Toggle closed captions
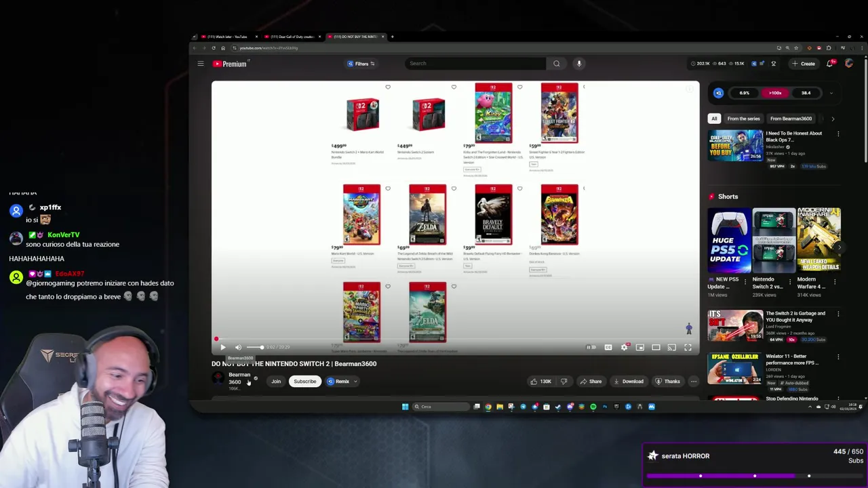 click(x=608, y=347)
